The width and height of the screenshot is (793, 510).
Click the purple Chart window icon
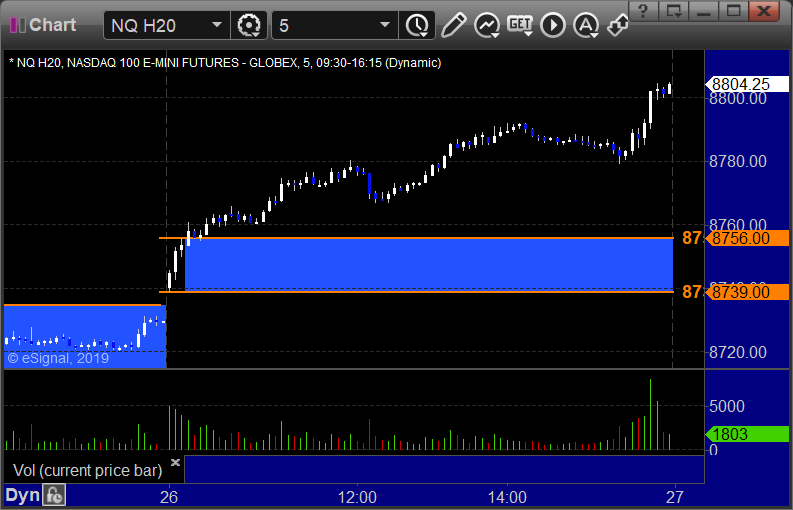pos(18,25)
